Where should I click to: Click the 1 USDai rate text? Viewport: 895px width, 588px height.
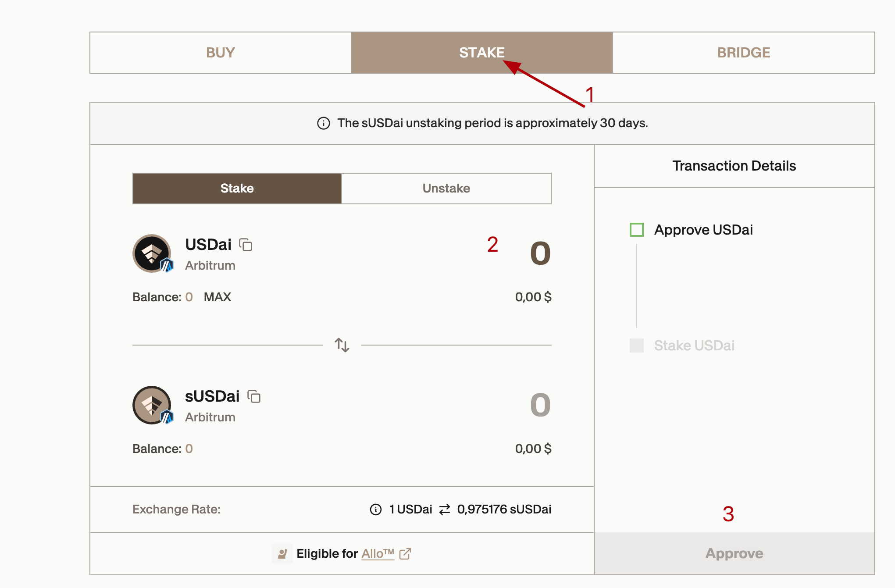pos(411,510)
